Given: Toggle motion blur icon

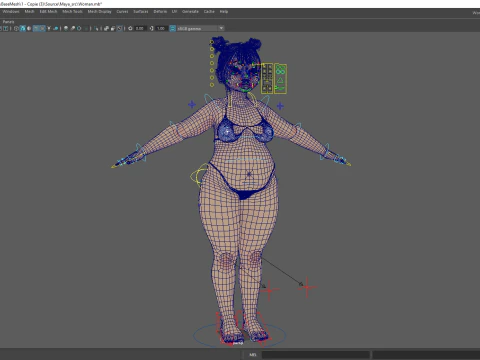Looking at the screenshot, I should pyautogui.click(x=73, y=29).
